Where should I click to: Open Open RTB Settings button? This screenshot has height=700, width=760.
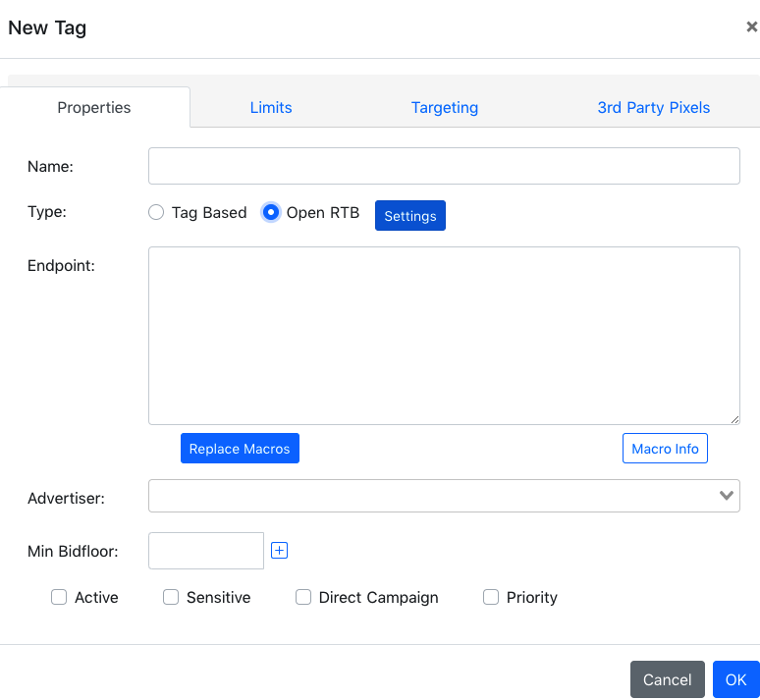[410, 216]
